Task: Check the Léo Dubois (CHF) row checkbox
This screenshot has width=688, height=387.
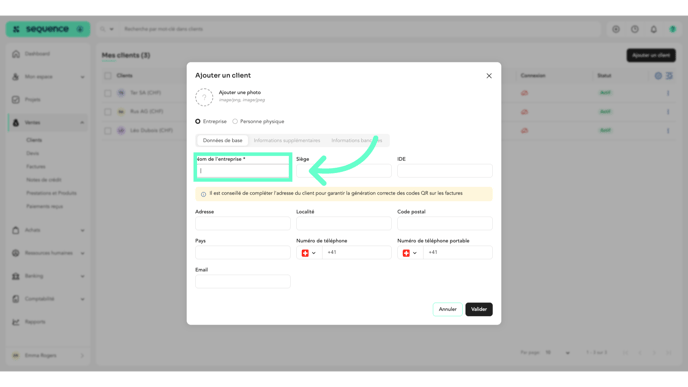Action: [108, 131]
